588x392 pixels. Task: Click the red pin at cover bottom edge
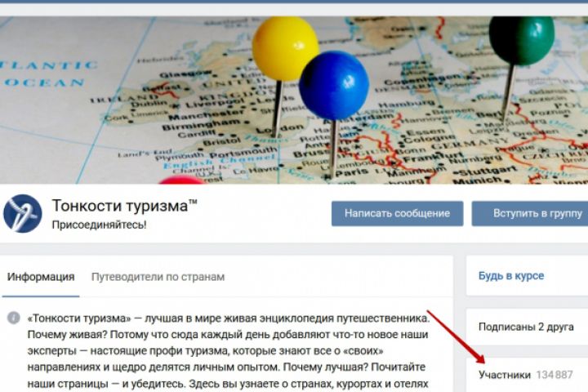click(x=182, y=180)
